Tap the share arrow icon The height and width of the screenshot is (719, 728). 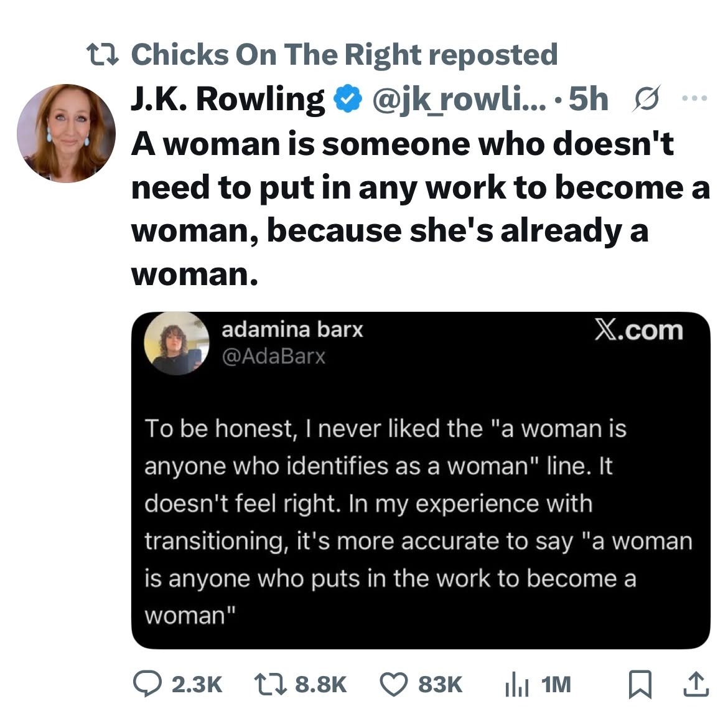[x=696, y=684]
